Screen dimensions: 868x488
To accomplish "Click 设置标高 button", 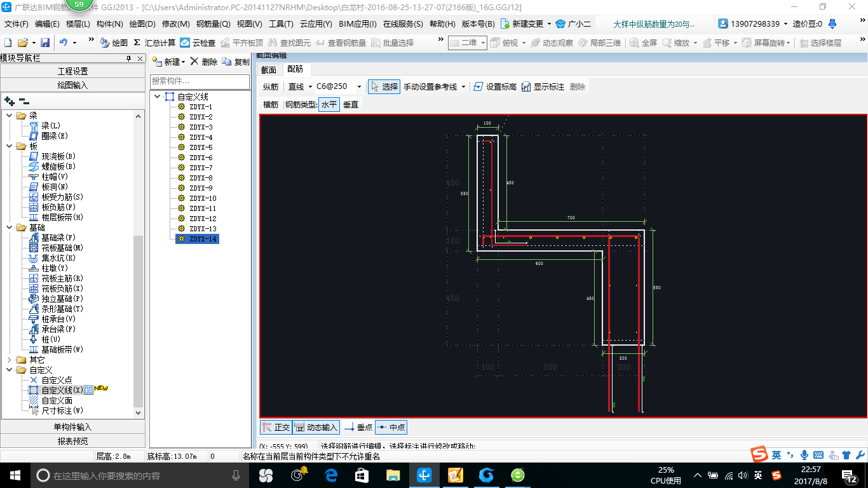I will pos(495,87).
